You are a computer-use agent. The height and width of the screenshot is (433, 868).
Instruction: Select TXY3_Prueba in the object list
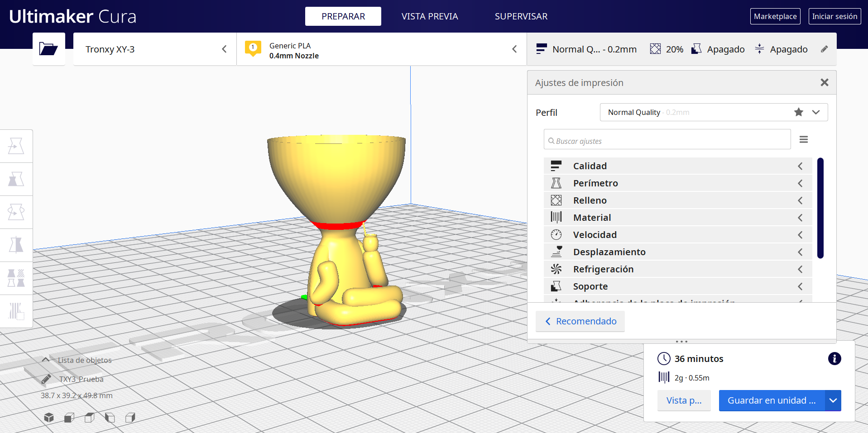click(82, 379)
